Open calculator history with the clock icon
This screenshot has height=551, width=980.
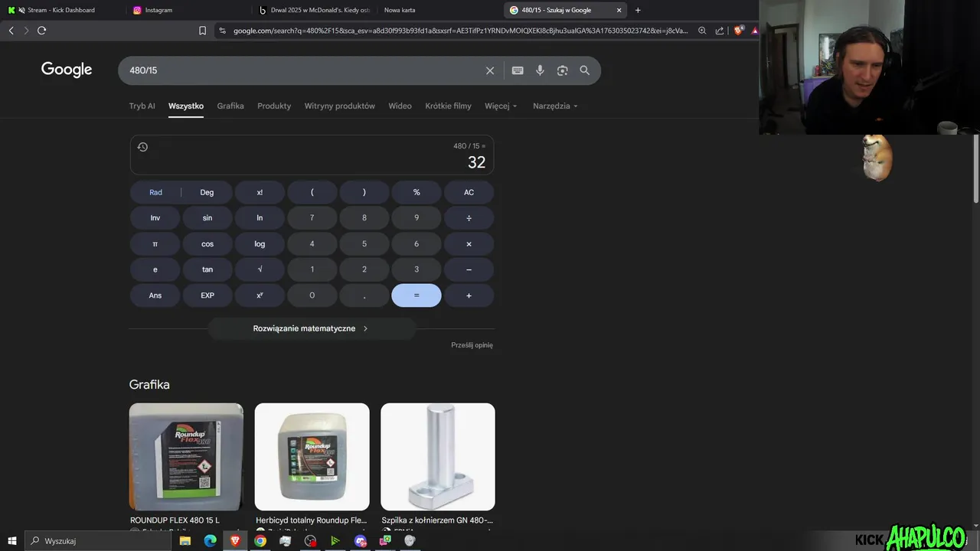(142, 147)
